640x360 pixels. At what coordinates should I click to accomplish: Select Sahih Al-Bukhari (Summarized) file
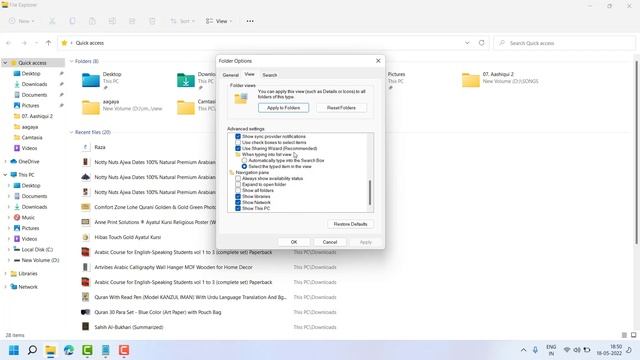pyautogui.click(x=129, y=327)
